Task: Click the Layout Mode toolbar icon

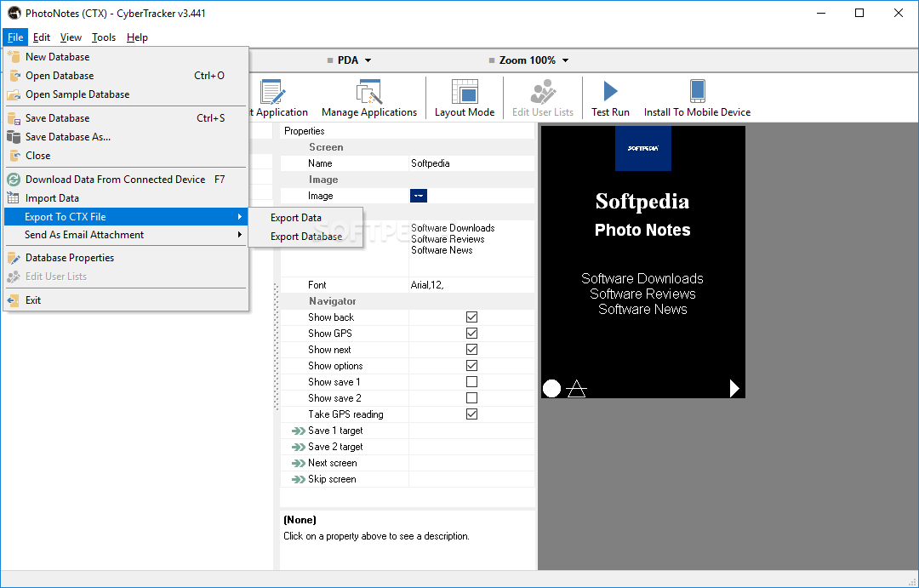Action: click(465, 92)
